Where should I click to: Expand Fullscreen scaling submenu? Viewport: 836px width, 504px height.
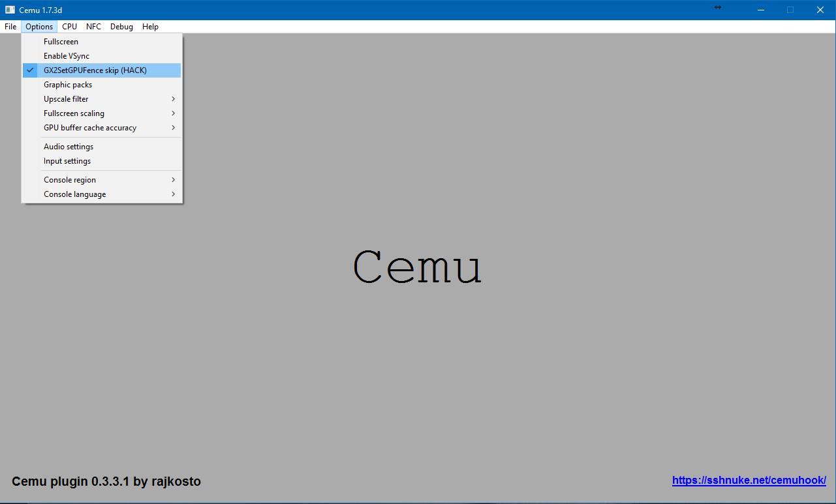pos(102,113)
